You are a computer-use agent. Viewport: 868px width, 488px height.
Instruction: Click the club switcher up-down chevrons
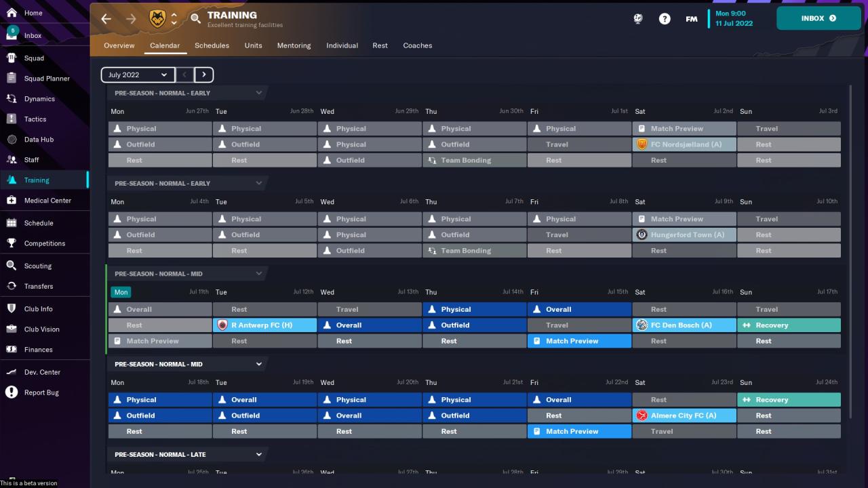[x=174, y=19]
